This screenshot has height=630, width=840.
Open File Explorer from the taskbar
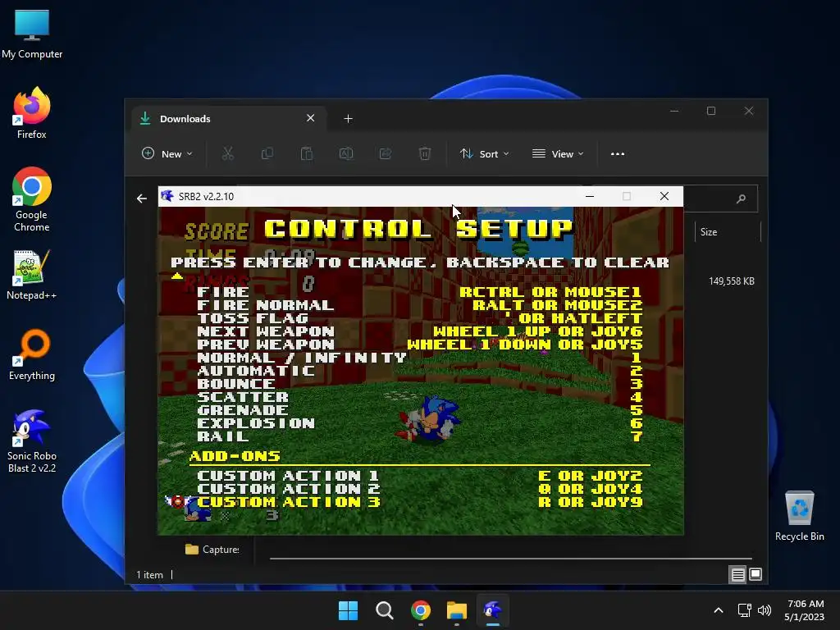[457, 610]
